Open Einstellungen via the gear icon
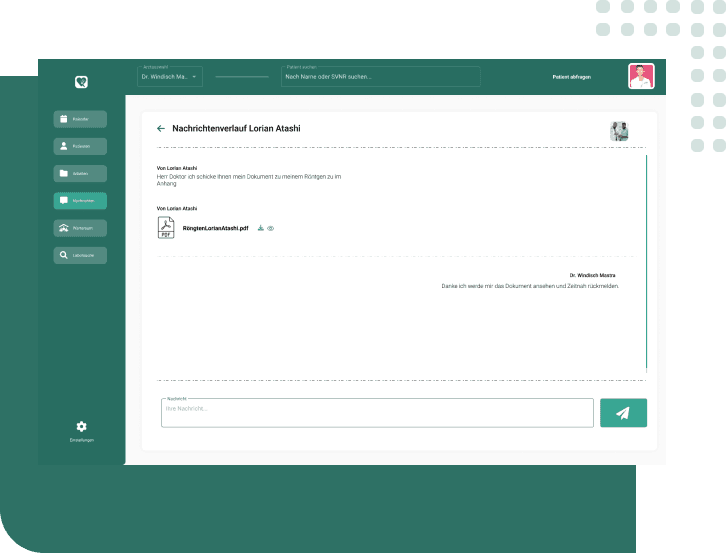The image size is (726, 553). pos(81,427)
